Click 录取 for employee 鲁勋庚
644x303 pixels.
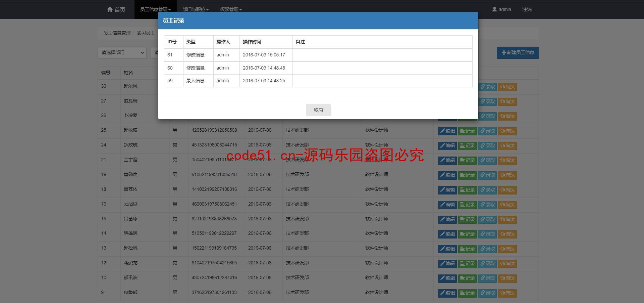(x=487, y=175)
